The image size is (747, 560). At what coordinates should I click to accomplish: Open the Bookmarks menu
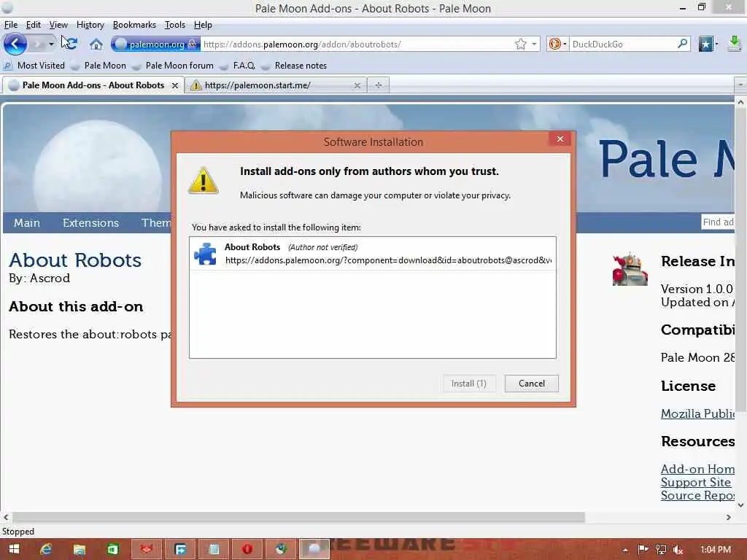(134, 25)
